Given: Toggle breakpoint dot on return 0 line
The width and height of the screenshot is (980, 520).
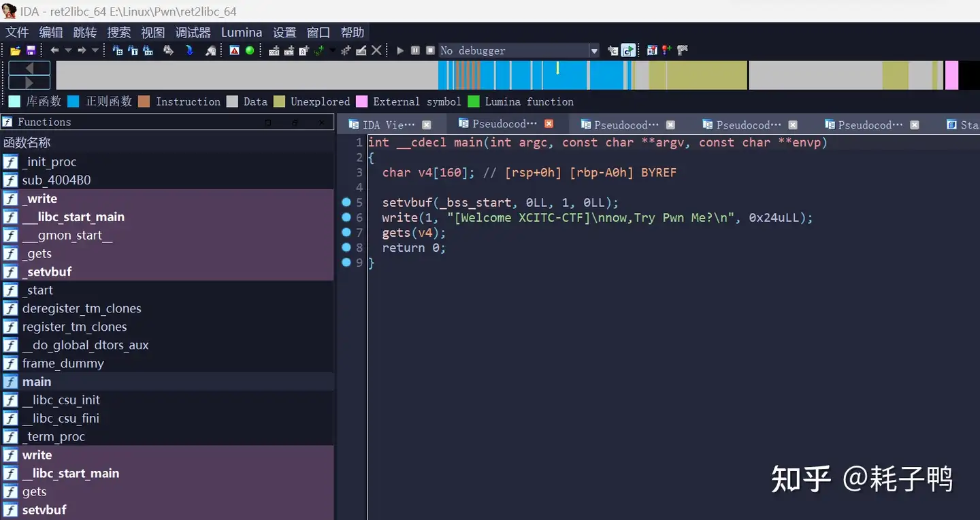Looking at the screenshot, I should coord(346,247).
